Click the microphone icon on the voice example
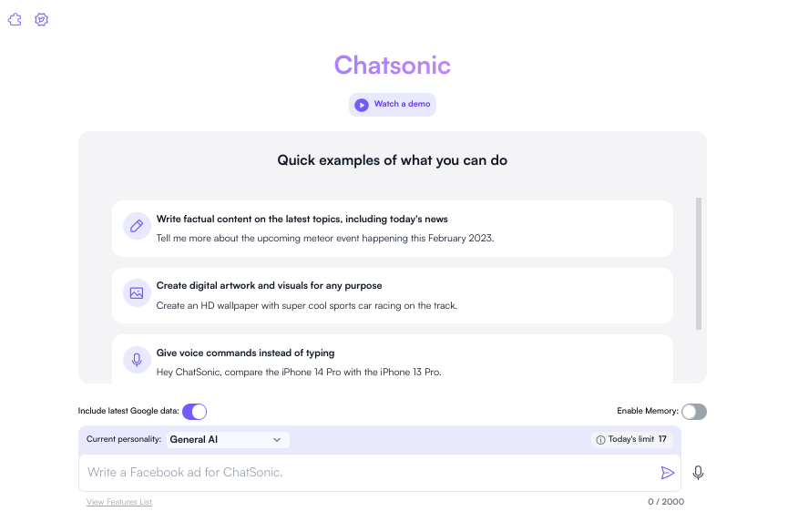This screenshot has width=788, height=532. click(x=137, y=359)
